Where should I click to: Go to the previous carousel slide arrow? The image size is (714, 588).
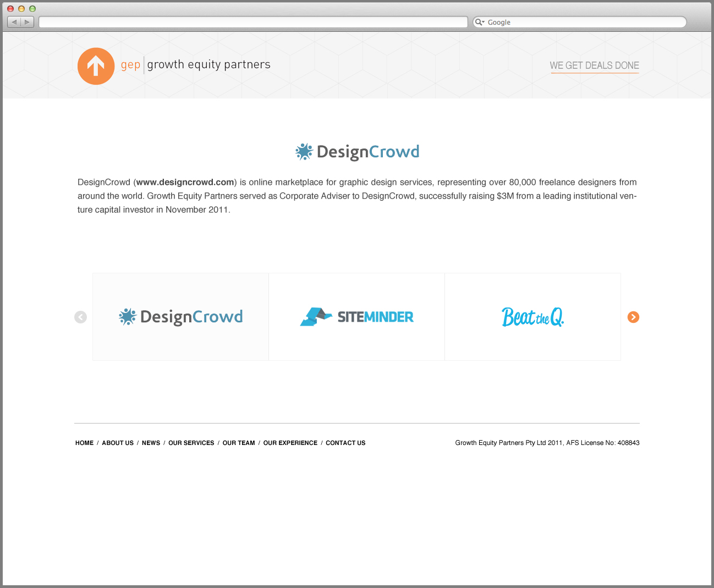(80, 317)
